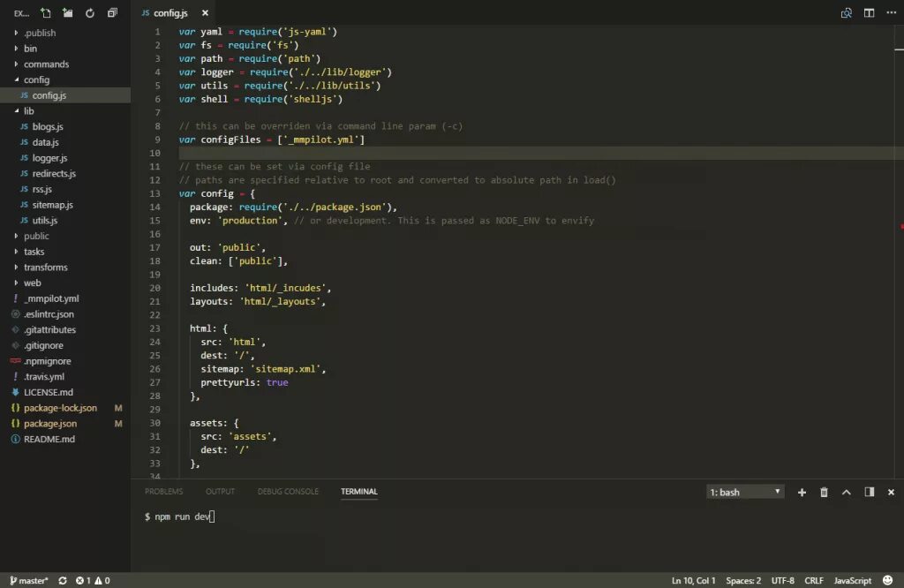Click 'require('js-yaml')' on line 1
The height and width of the screenshot is (588, 904).
288,32
